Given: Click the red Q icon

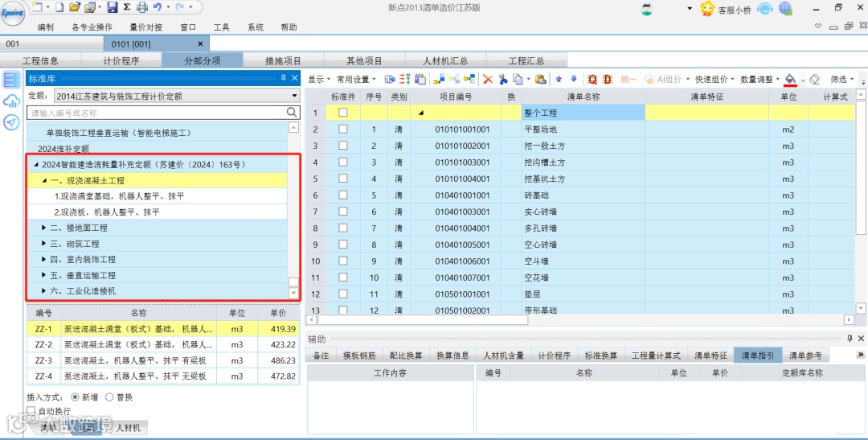Looking at the screenshot, I should pyautogui.click(x=592, y=80).
